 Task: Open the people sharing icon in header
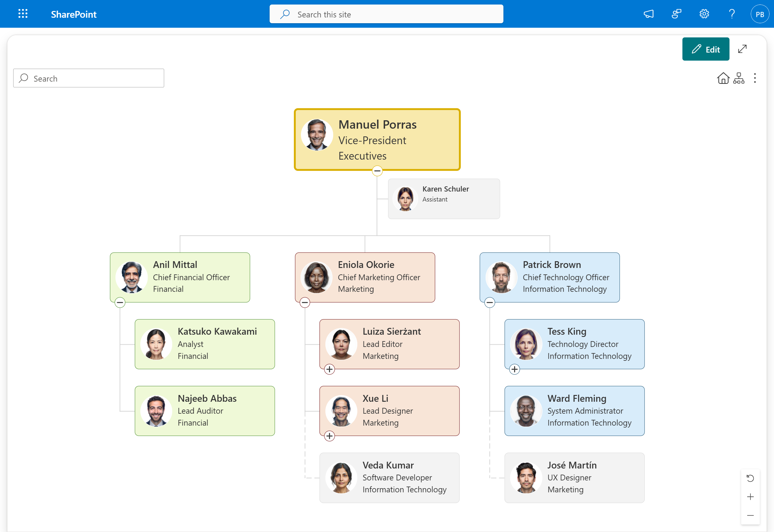676,14
